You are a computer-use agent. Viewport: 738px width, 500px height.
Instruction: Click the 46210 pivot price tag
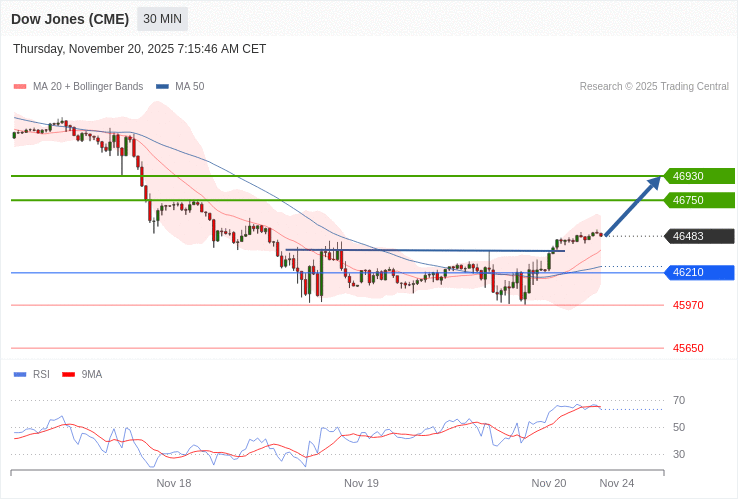699,272
